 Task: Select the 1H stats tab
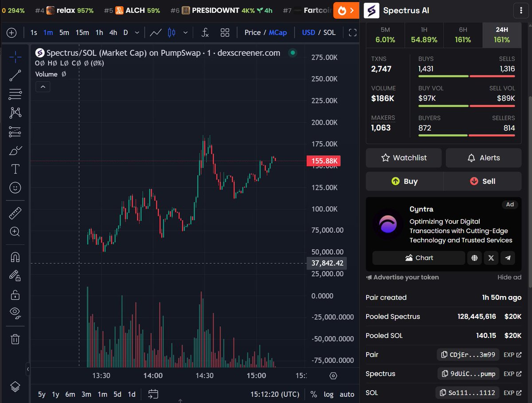pos(424,35)
